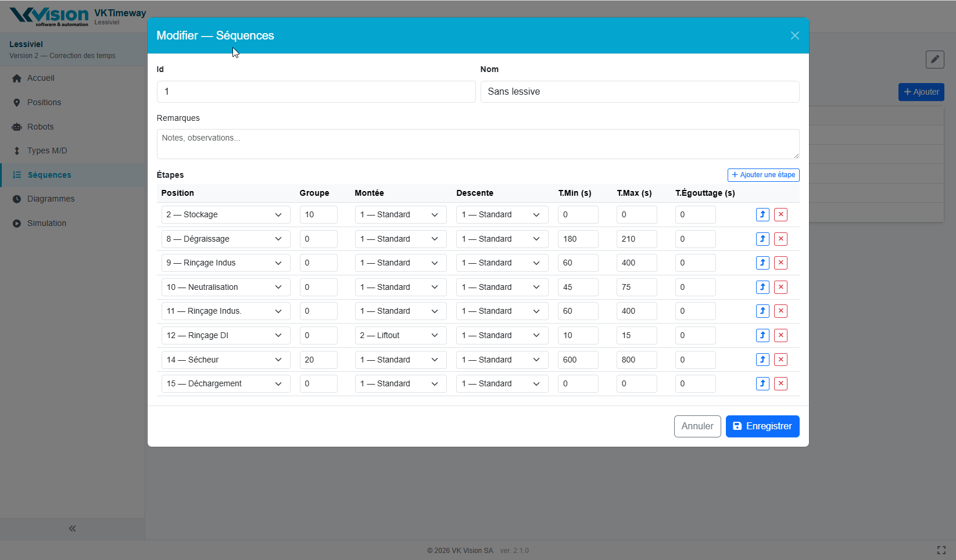The width and height of the screenshot is (956, 560).
Task: Click the edit pencil icon at top right
Action: coord(934,59)
